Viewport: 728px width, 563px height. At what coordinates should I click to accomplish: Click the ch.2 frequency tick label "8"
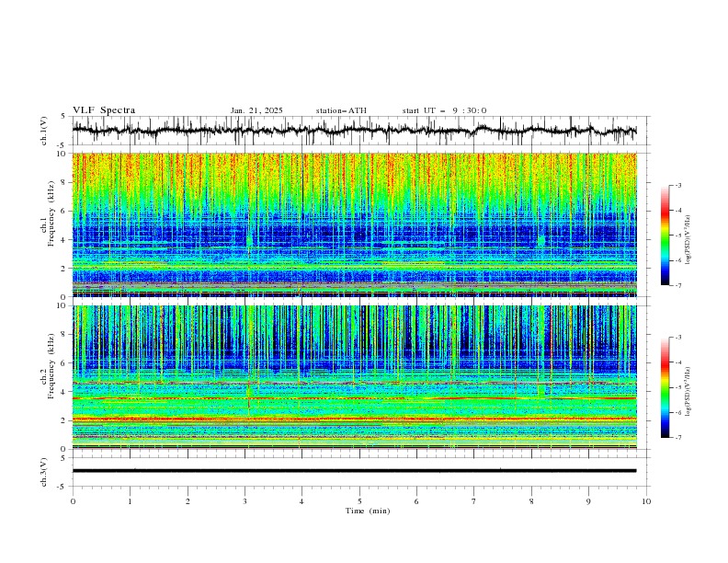click(64, 334)
